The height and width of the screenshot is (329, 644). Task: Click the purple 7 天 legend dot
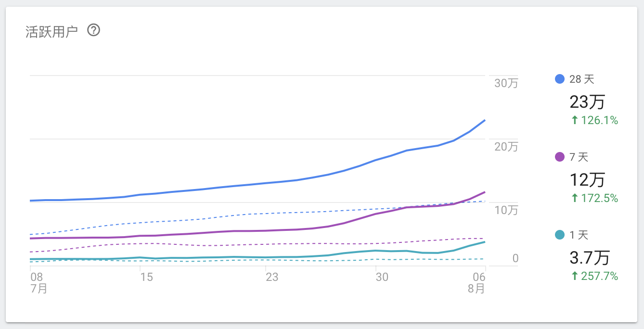click(x=560, y=157)
